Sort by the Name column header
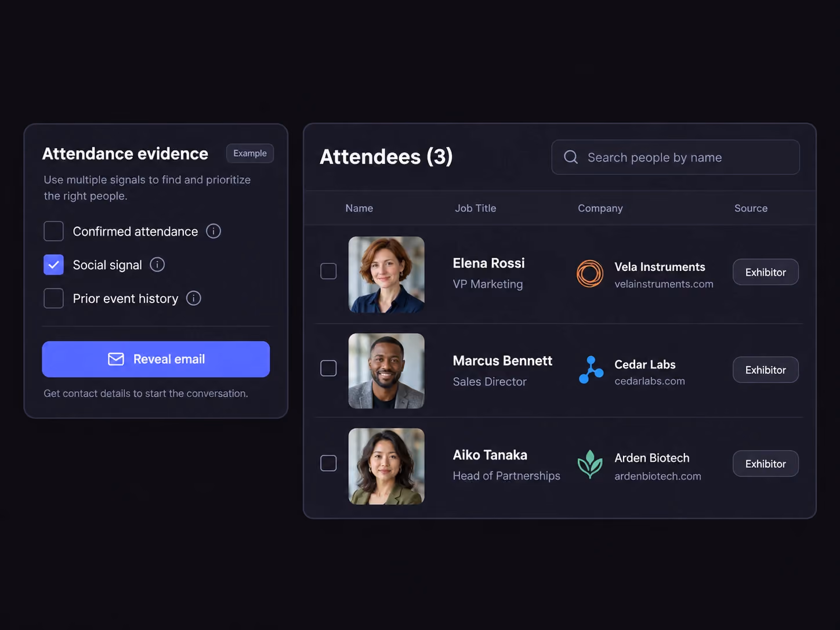 (x=359, y=208)
